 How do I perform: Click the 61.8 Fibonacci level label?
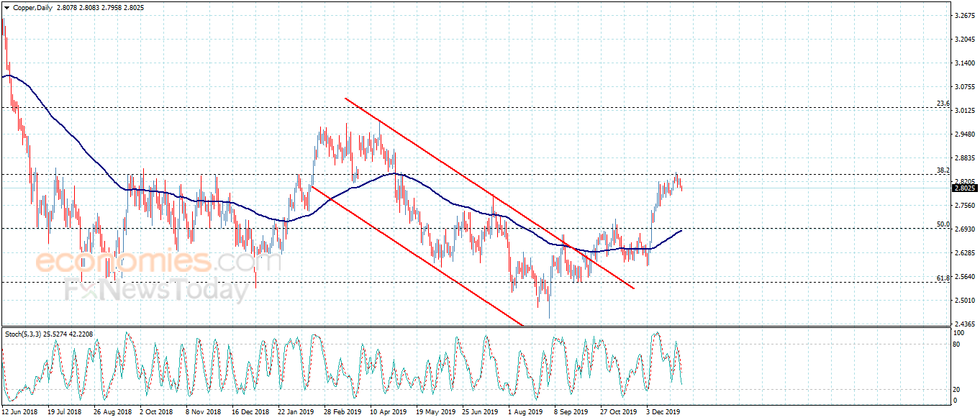(943, 278)
